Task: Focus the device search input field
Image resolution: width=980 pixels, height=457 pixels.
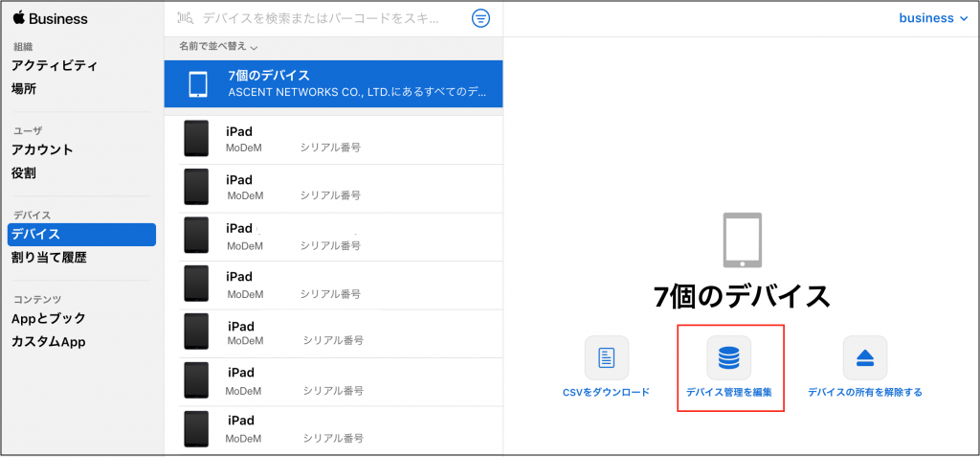Action: click(x=319, y=18)
